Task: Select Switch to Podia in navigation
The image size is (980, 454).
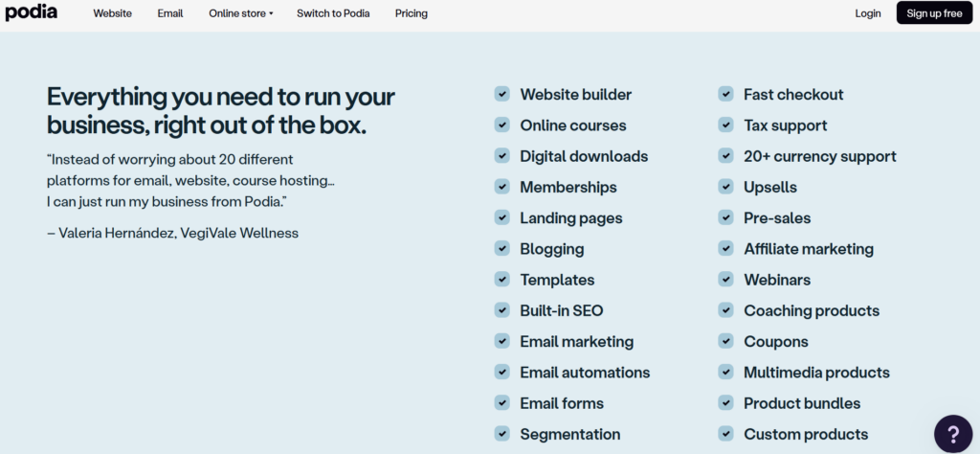Action: 333,13
